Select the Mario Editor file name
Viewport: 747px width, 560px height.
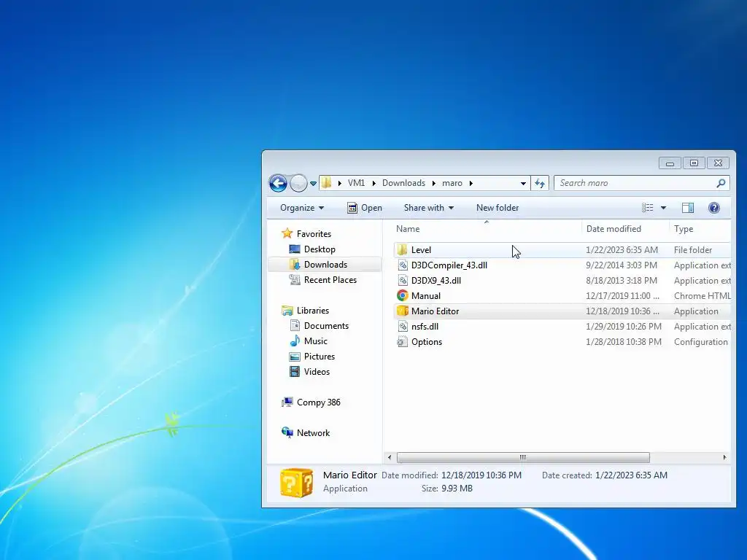coord(435,311)
